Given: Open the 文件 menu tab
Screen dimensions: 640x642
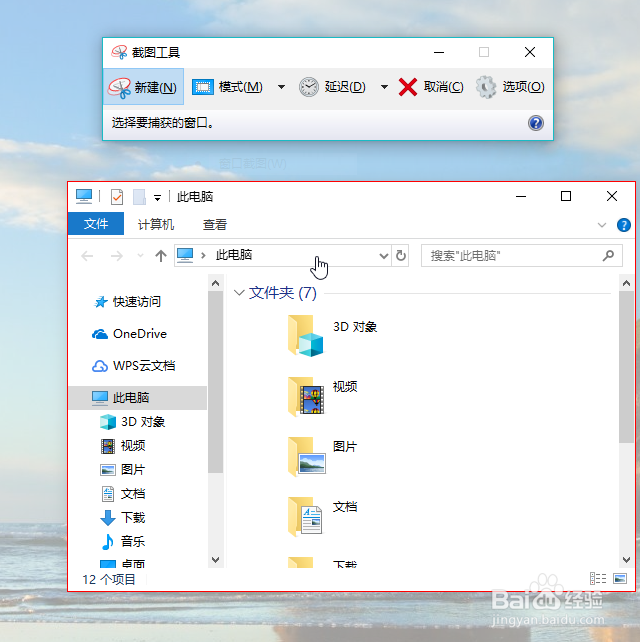Looking at the screenshot, I should 96,224.
